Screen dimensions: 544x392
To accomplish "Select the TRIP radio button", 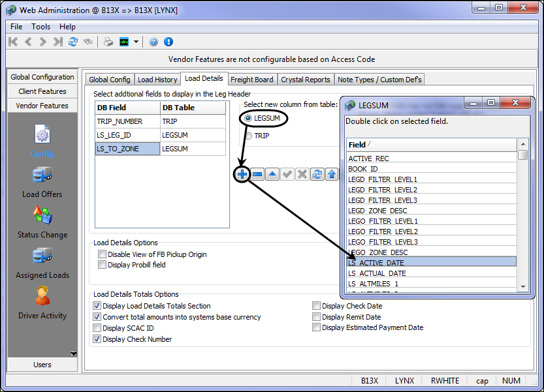I will pyautogui.click(x=249, y=136).
